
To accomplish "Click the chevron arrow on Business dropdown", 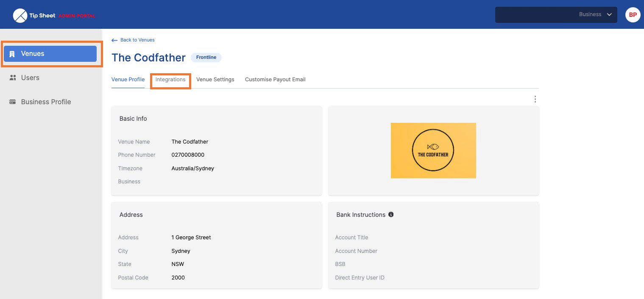I will 609,14.
